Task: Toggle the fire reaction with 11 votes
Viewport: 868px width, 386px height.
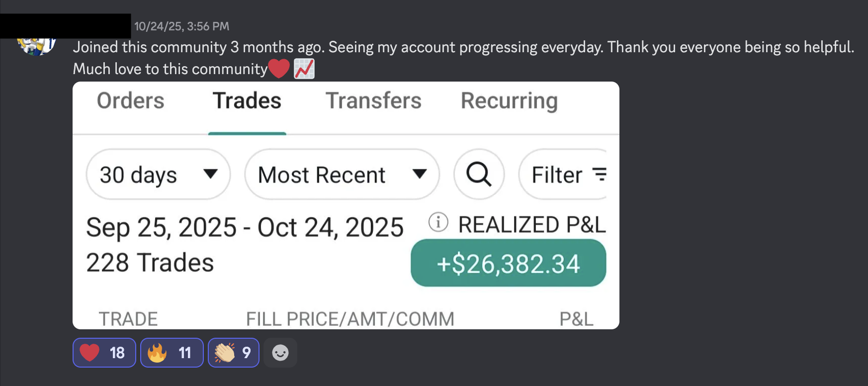Action: (172, 353)
